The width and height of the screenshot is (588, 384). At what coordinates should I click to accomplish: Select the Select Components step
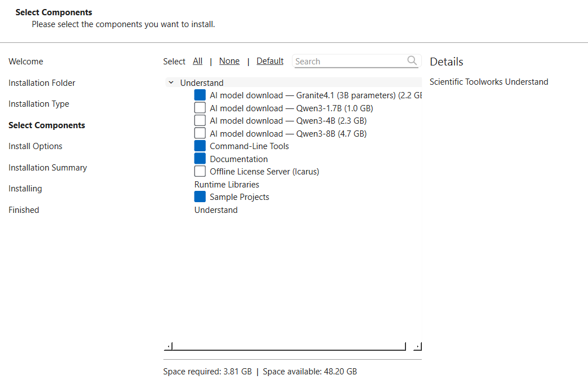click(x=47, y=125)
